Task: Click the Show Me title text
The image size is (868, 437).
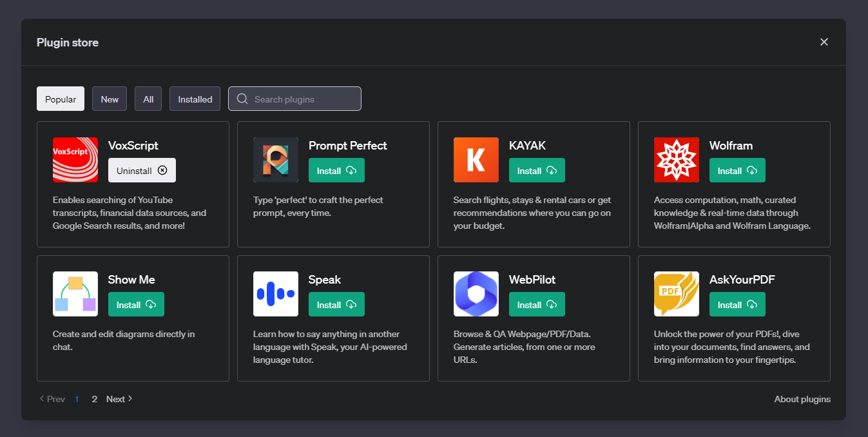Action: pyautogui.click(x=131, y=280)
